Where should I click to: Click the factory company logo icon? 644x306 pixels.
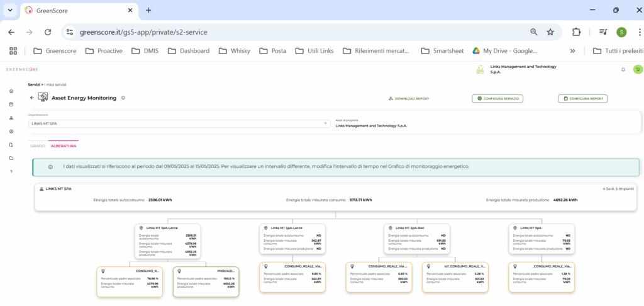coord(480,69)
